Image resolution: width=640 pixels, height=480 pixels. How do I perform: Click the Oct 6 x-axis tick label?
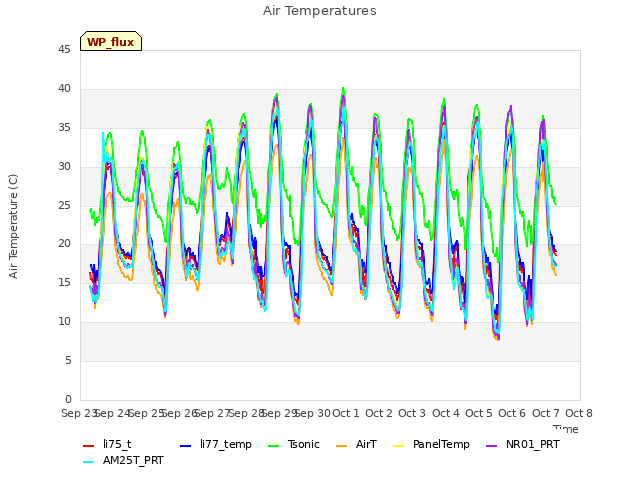(512, 413)
